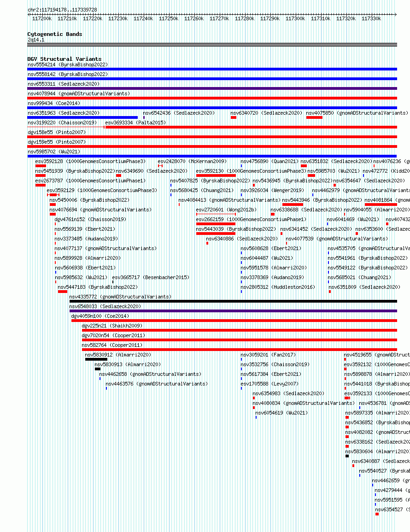Click nsv6349690 (Sedlazeck2020) label
Viewport: 410px width, 532px height.
[x=152, y=171]
